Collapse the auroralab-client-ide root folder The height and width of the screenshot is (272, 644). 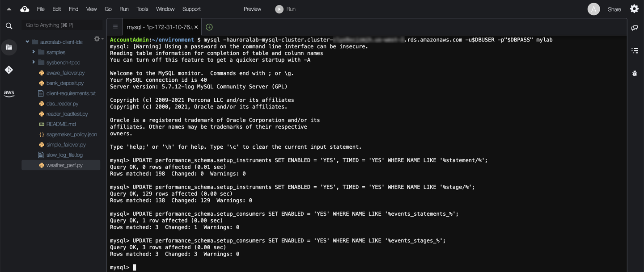coord(27,42)
